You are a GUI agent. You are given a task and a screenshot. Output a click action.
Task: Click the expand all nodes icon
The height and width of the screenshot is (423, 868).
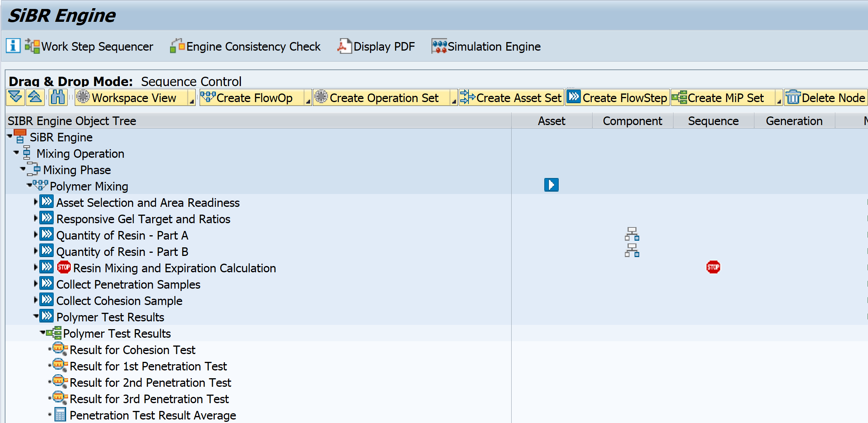pyautogui.click(x=16, y=97)
